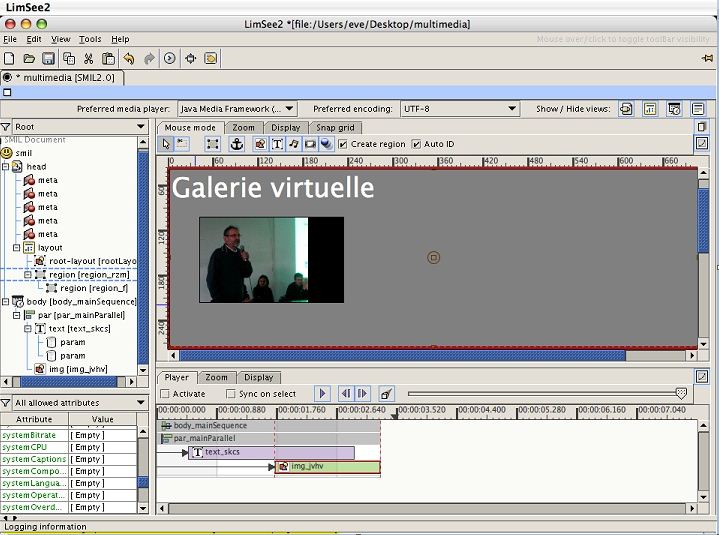Image resolution: width=719 pixels, height=535 pixels.
Task: Open All allowed attributes dropdown
Action: pyautogui.click(x=80, y=403)
